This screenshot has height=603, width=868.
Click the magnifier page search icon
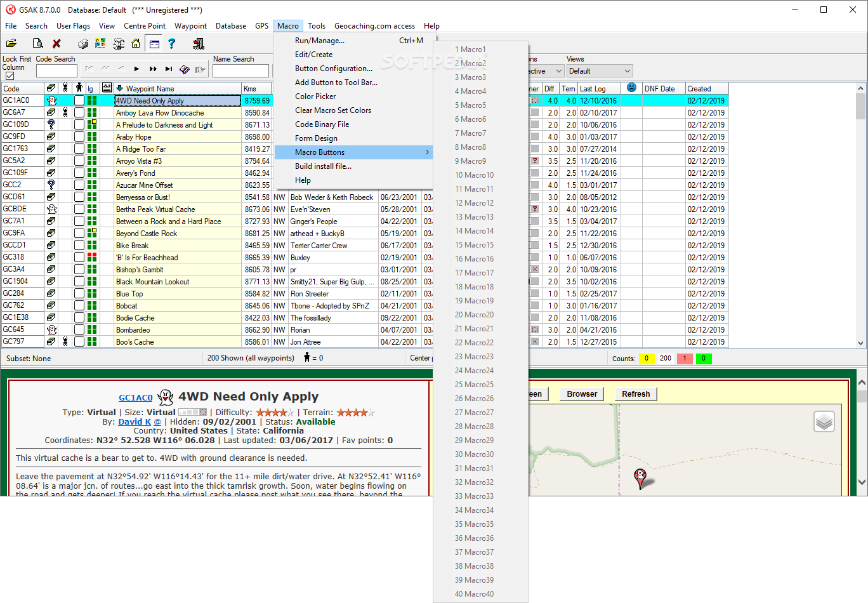tap(37, 43)
